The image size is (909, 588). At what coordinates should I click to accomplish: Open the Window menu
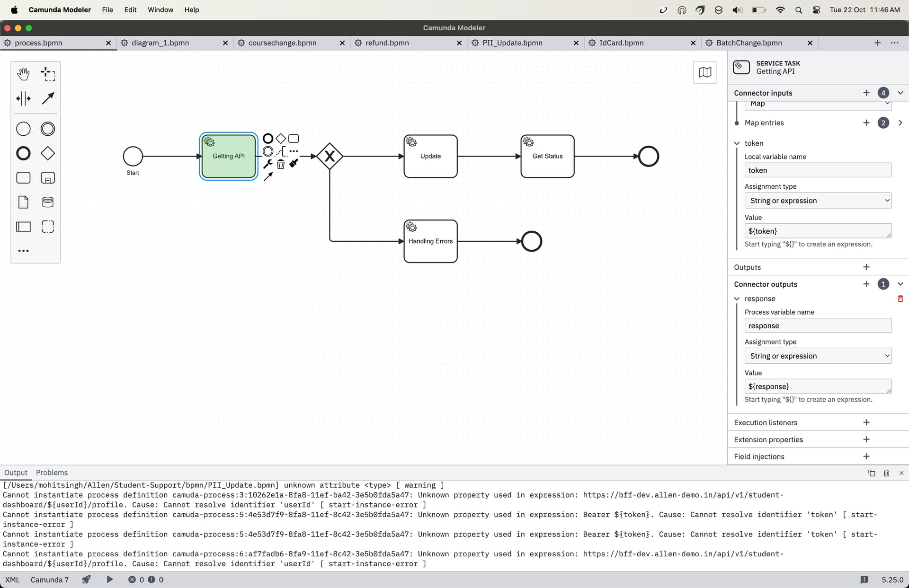point(160,9)
